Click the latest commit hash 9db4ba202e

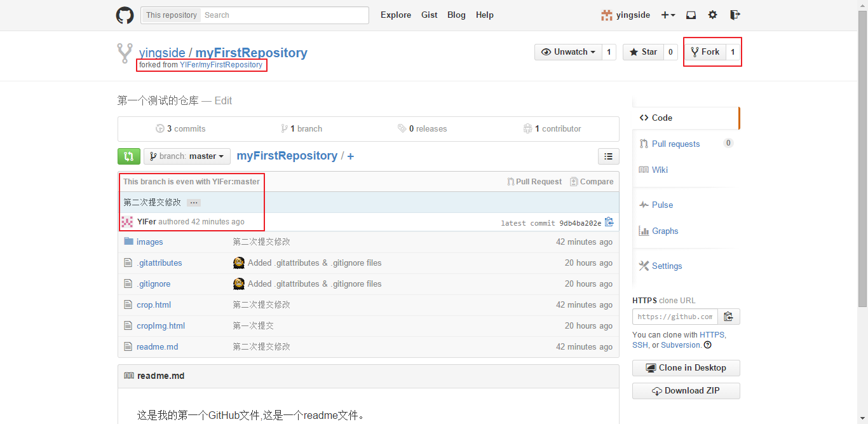[x=580, y=223]
